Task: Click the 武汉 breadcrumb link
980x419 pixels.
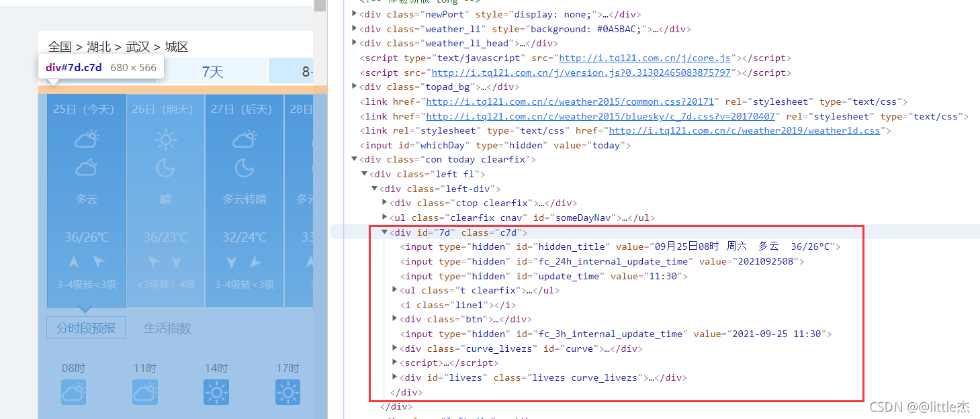Action: tap(138, 46)
